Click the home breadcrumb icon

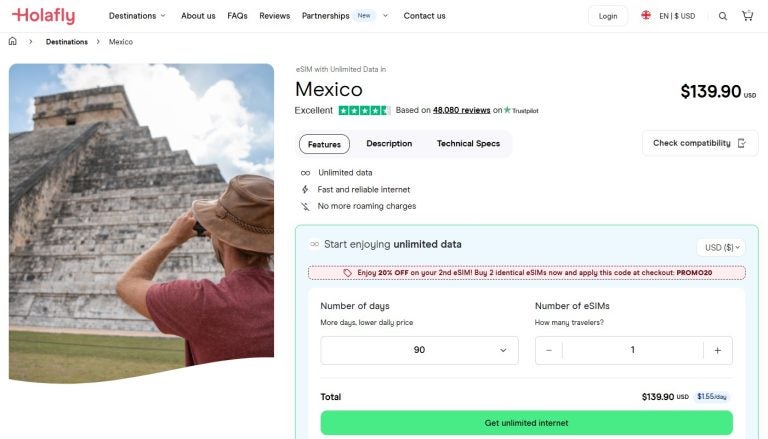(13, 42)
